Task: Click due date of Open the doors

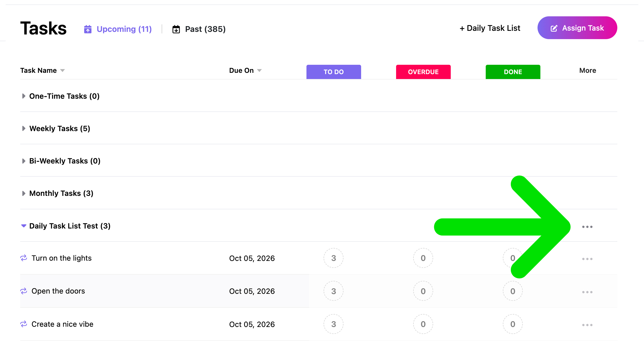Action: click(x=252, y=291)
